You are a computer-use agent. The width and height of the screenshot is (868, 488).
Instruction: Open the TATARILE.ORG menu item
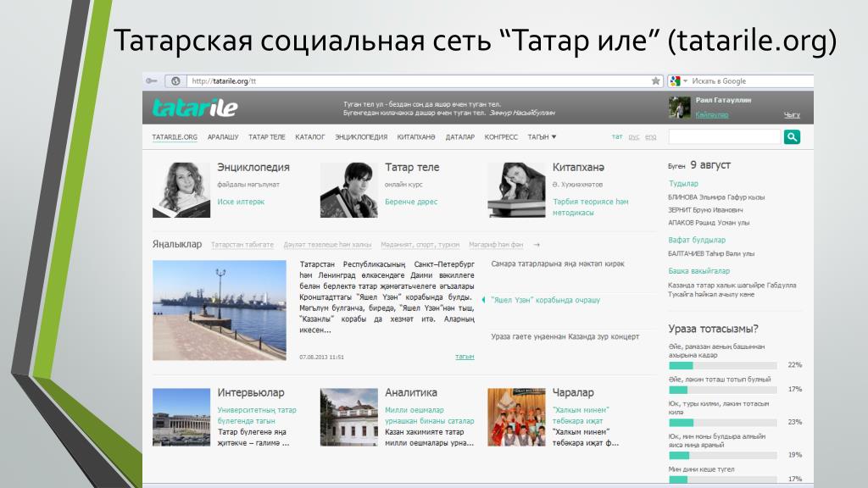(175, 136)
